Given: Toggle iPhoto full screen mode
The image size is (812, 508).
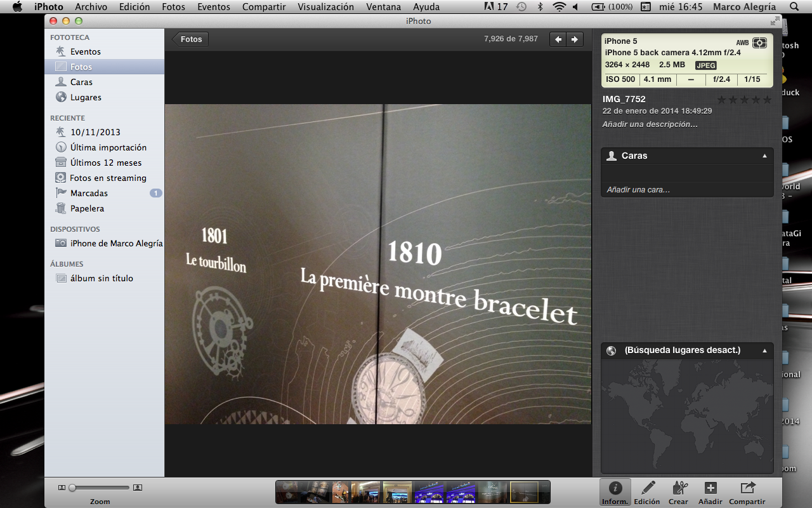Looking at the screenshot, I should [775, 21].
